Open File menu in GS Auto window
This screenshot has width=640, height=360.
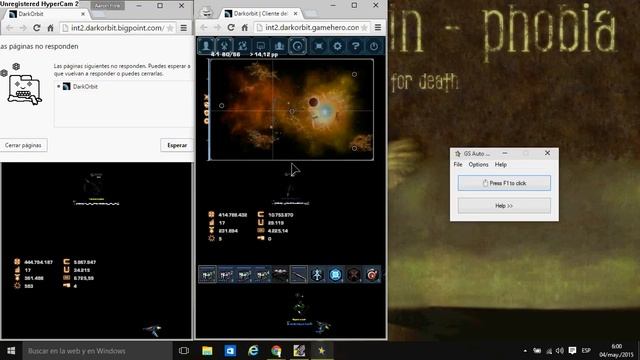[458, 164]
